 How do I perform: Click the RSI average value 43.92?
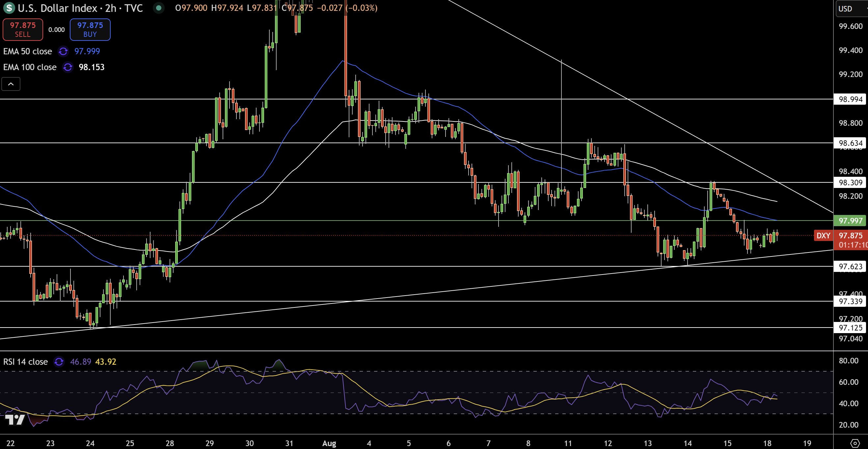(106, 362)
